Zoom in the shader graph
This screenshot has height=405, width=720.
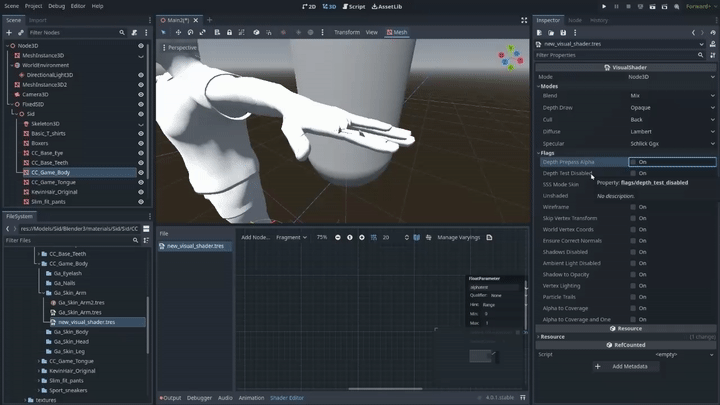[x=362, y=237]
